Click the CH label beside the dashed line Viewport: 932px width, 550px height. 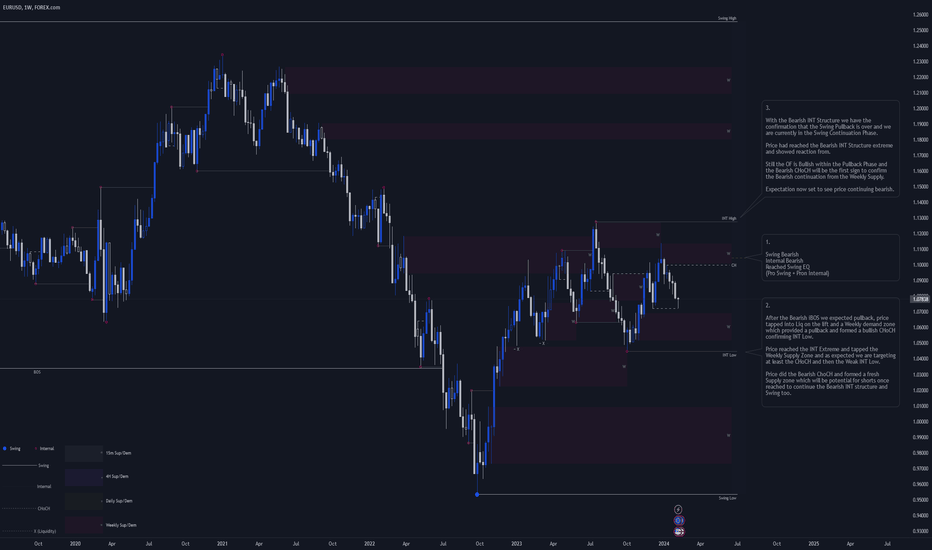pyautogui.click(x=734, y=265)
